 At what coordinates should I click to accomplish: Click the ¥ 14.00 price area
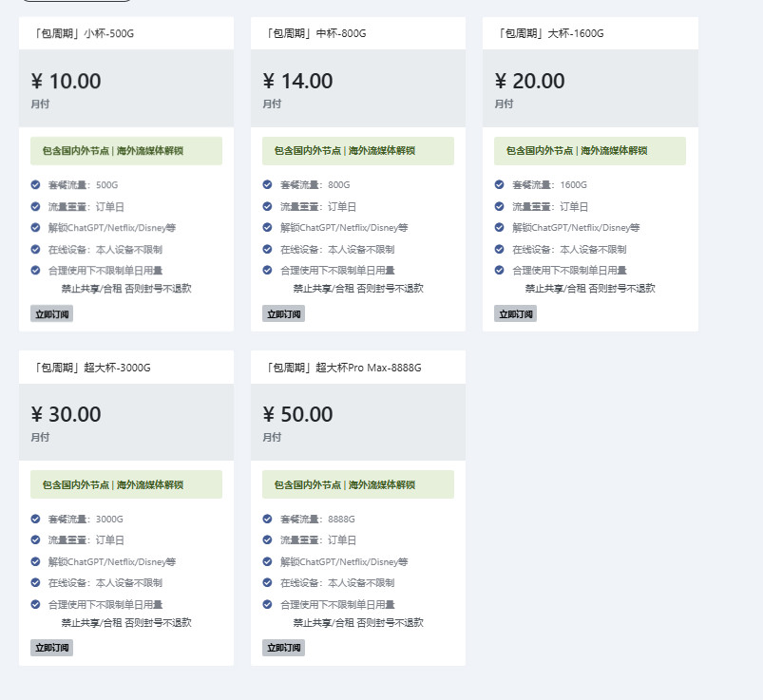tap(297, 82)
